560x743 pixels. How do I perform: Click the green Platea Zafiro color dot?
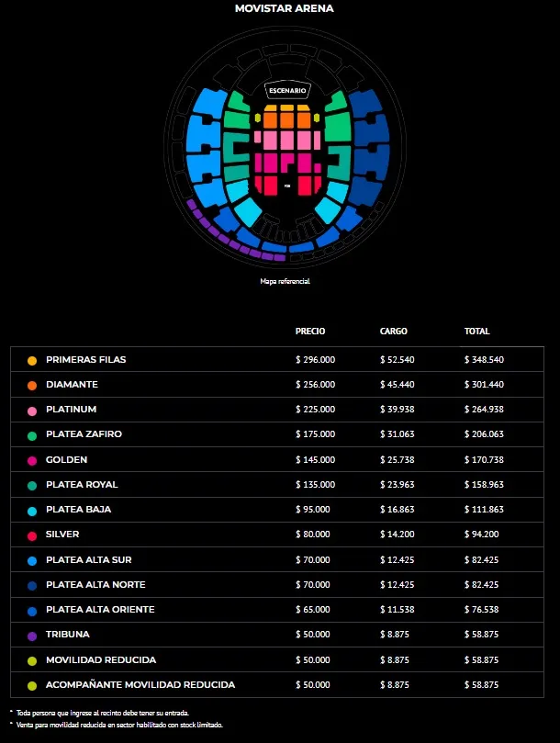coord(32,434)
